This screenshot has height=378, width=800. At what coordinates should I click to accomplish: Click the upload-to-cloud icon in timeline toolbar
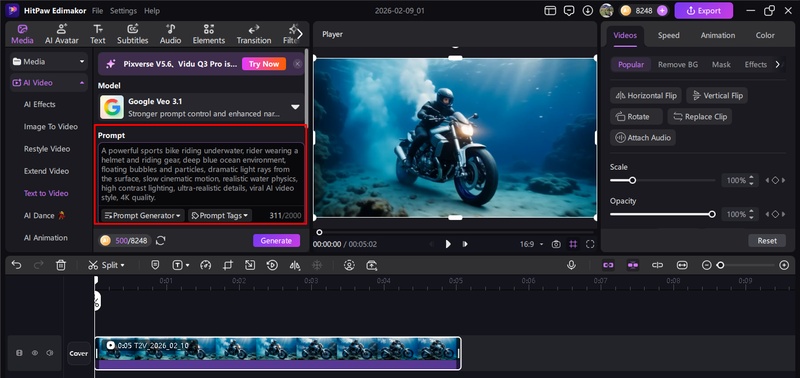click(x=371, y=265)
